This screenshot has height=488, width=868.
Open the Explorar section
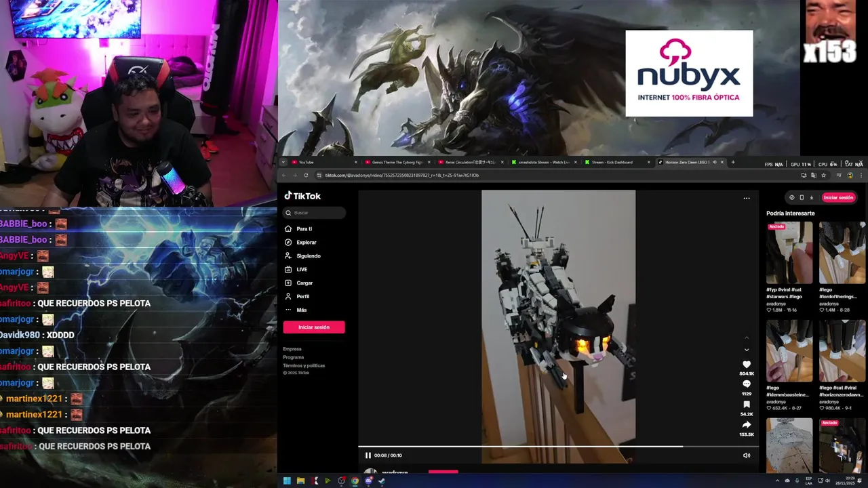(306, 243)
